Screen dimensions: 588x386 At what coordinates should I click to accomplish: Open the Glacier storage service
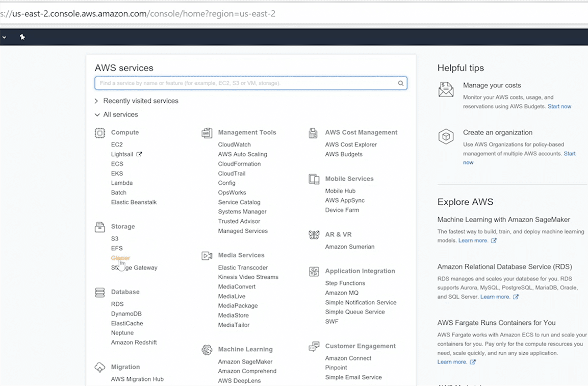[120, 258]
